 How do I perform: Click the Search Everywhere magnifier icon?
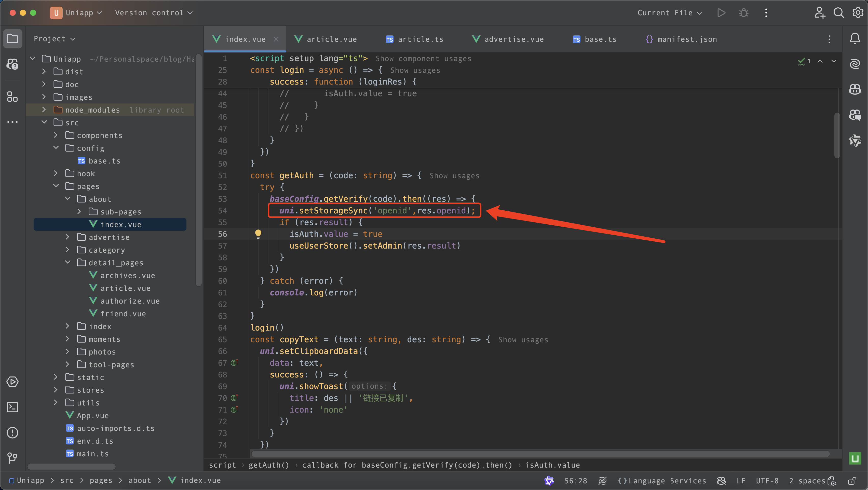tap(838, 13)
